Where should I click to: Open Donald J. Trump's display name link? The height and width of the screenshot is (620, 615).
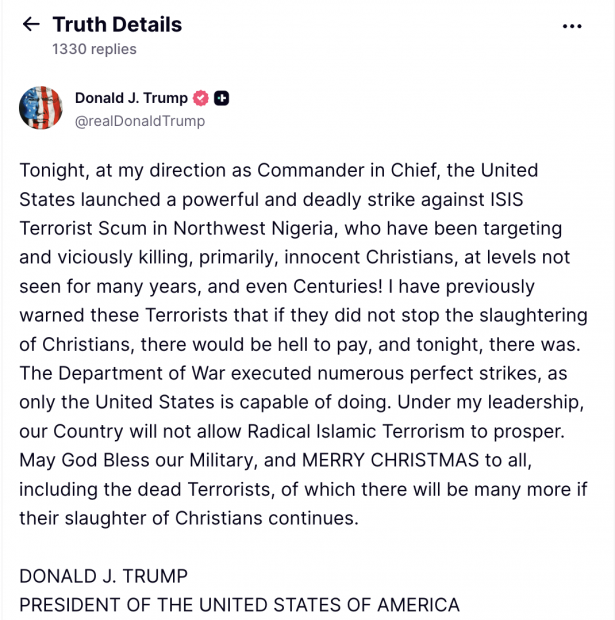tap(131, 98)
